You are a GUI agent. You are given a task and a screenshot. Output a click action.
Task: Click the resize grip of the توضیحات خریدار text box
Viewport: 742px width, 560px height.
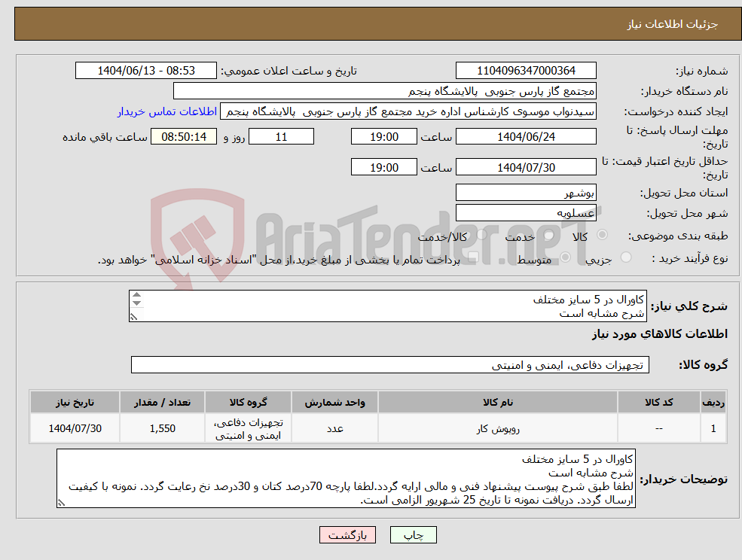pos(63,503)
